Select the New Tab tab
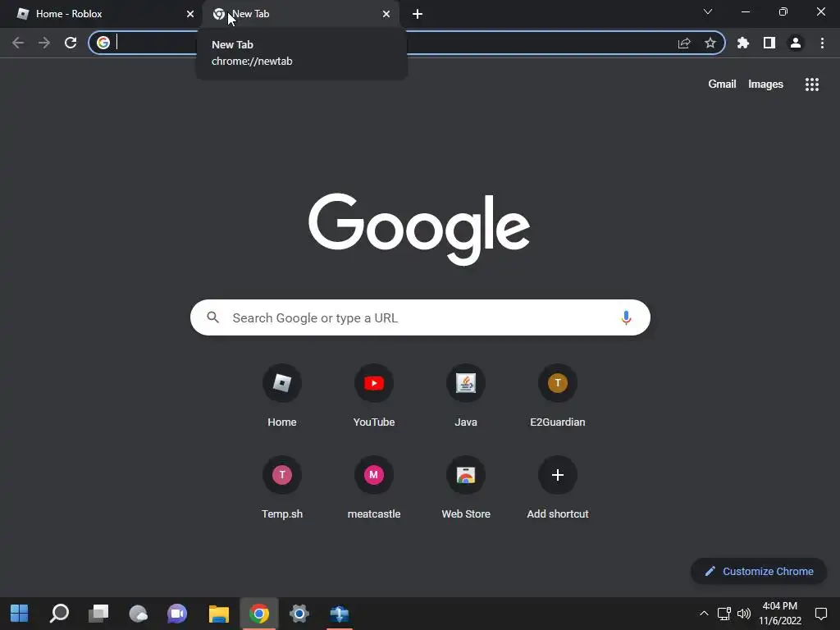This screenshot has width=840, height=630. (x=301, y=14)
